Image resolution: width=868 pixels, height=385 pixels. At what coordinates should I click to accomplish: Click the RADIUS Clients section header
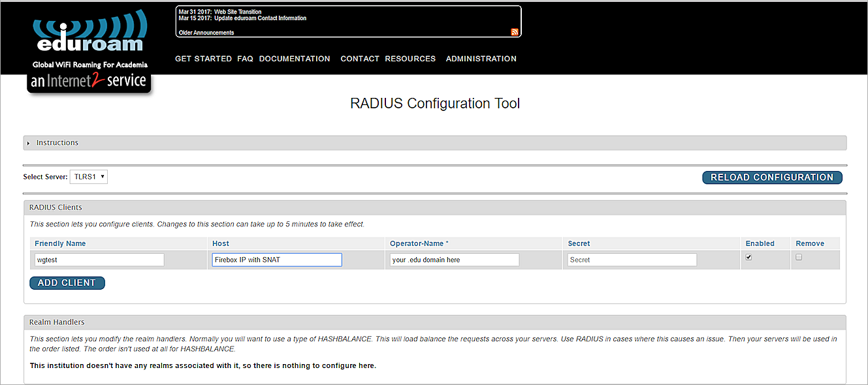point(435,208)
